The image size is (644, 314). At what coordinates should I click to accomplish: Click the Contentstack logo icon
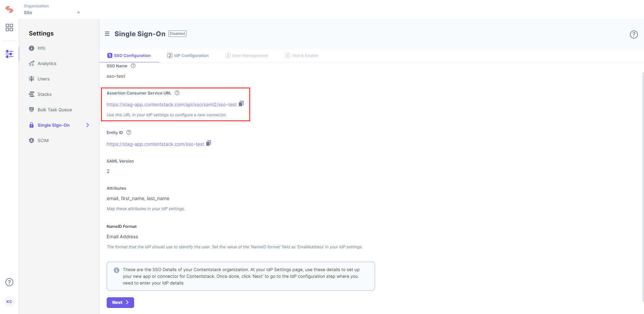tap(9, 9)
